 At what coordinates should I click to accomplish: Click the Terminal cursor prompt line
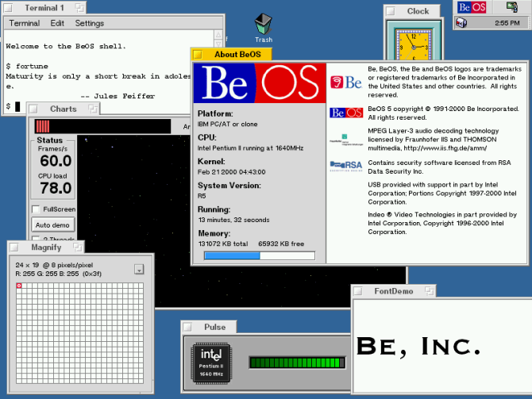[13, 106]
